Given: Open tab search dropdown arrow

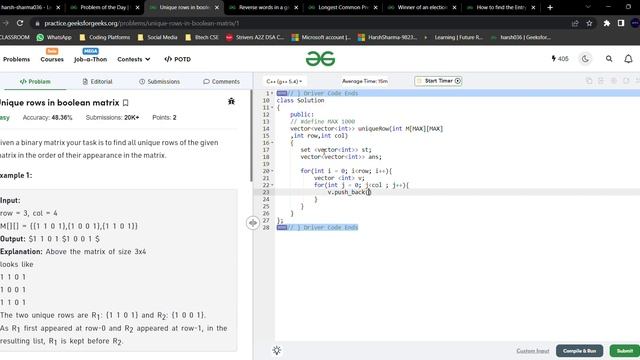Looking at the screenshot, I should pyautogui.click(x=588, y=7).
